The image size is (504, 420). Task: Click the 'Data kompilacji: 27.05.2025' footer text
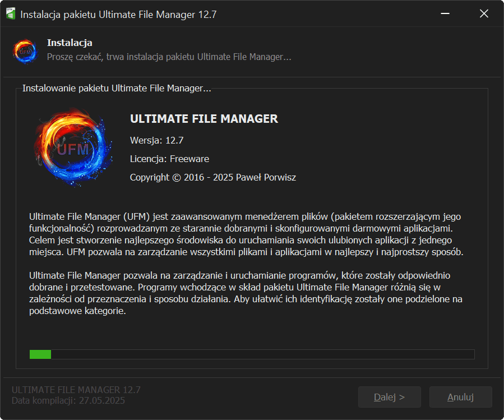[x=68, y=401]
